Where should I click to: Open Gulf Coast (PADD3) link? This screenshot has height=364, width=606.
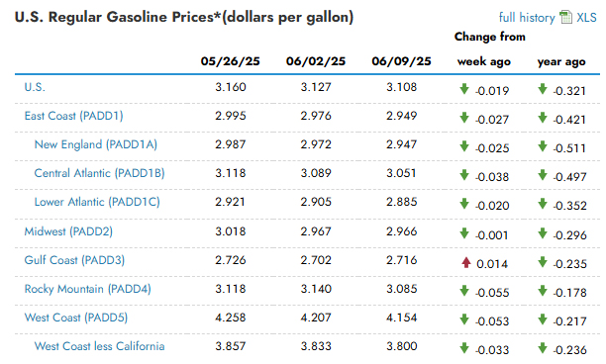[74, 260]
